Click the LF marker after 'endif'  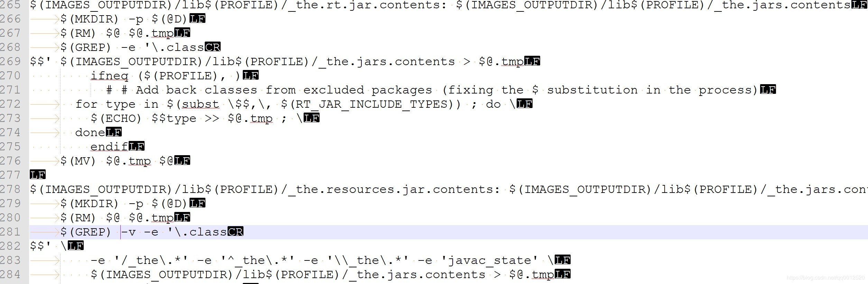click(x=137, y=146)
